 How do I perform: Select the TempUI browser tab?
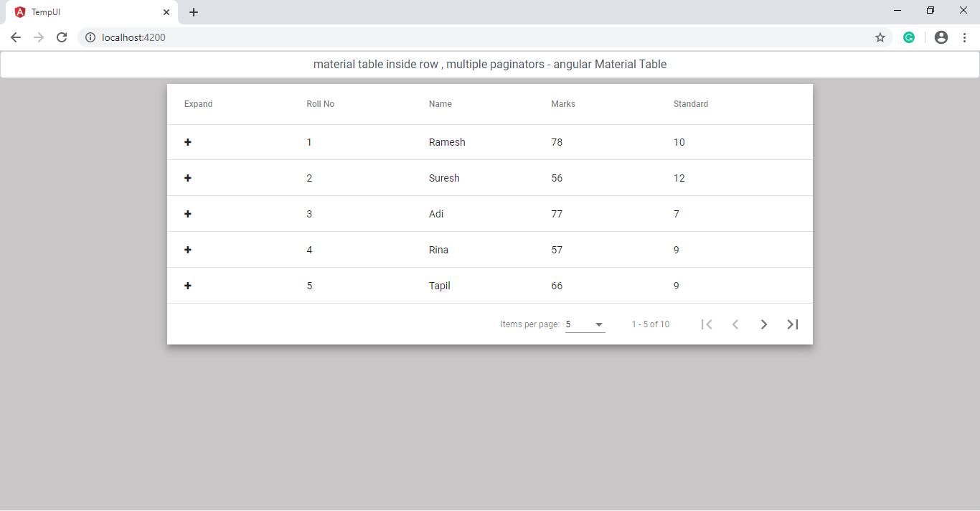coord(86,12)
